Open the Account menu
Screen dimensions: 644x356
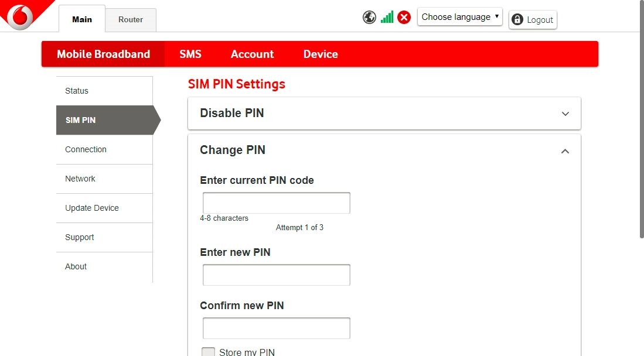pyautogui.click(x=252, y=54)
